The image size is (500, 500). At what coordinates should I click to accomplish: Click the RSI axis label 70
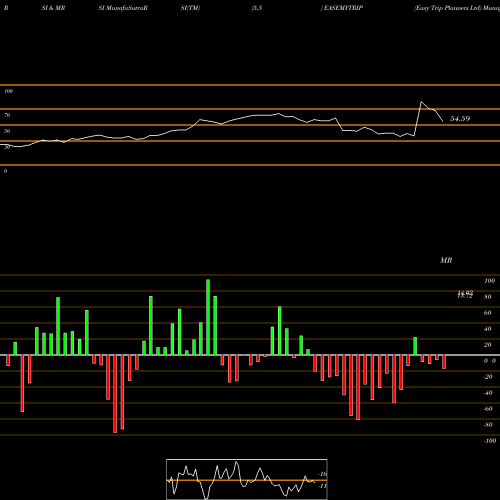pos(7,115)
